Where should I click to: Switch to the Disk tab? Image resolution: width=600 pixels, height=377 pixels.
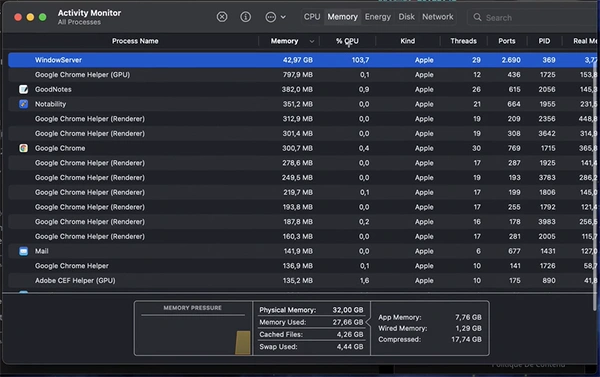click(406, 17)
